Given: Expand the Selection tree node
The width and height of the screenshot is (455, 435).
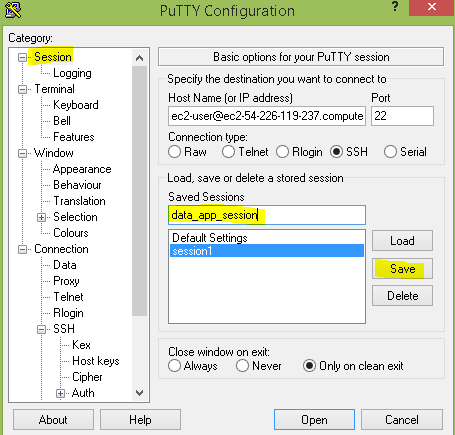Looking at the screenshot, I should coord(41,218).
